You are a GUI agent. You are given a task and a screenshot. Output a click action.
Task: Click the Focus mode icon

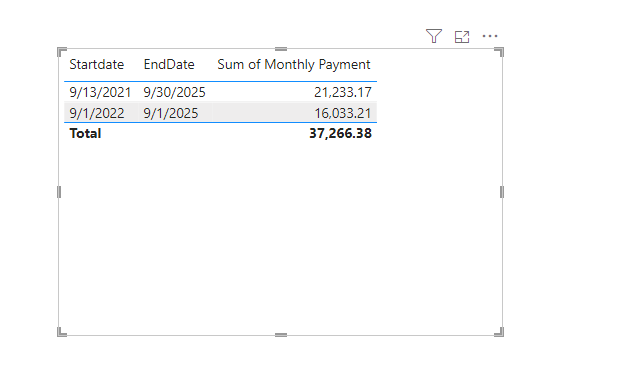(462, 36)
